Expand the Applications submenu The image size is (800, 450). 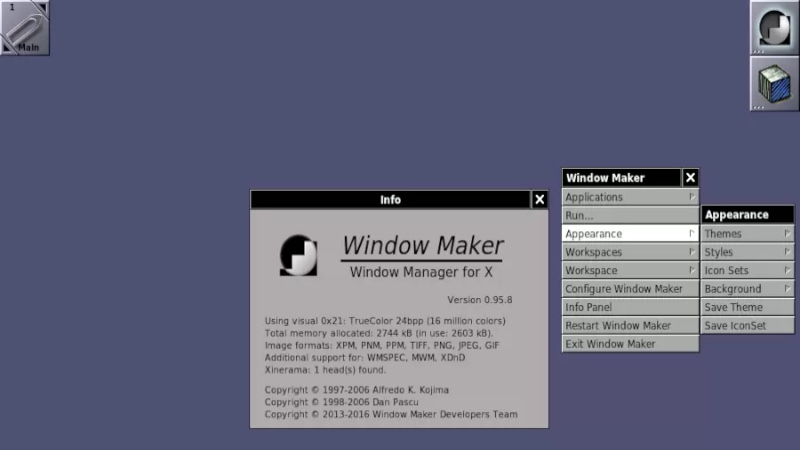[630, 197]
